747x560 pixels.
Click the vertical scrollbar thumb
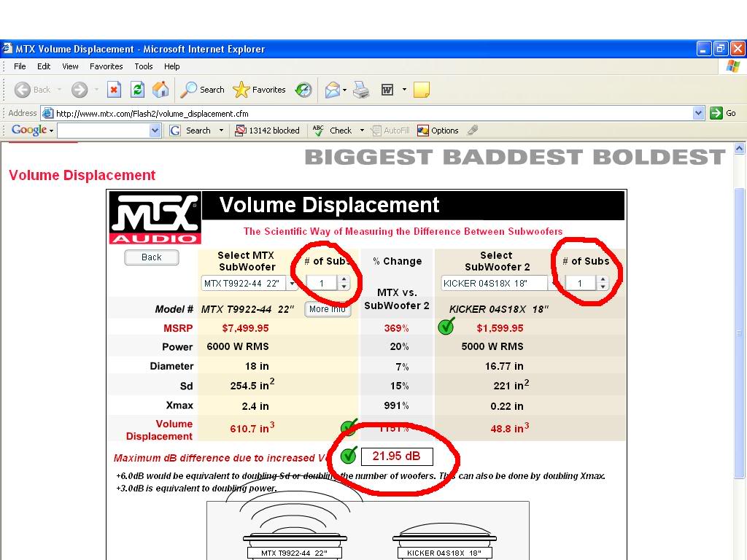coord(739,333)
